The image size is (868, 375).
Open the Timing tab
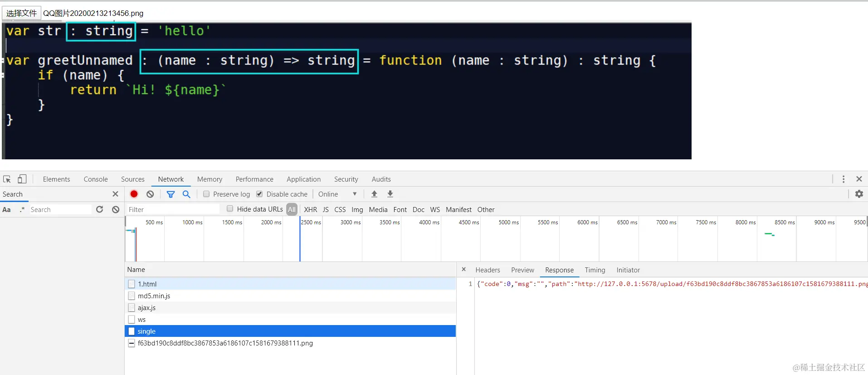click(595, 270)
